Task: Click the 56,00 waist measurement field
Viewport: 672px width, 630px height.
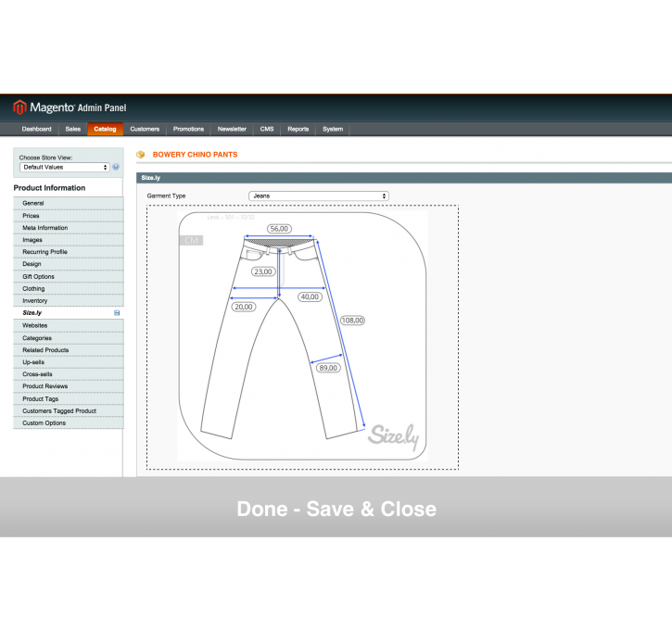Action: click(x=279, y=229)
